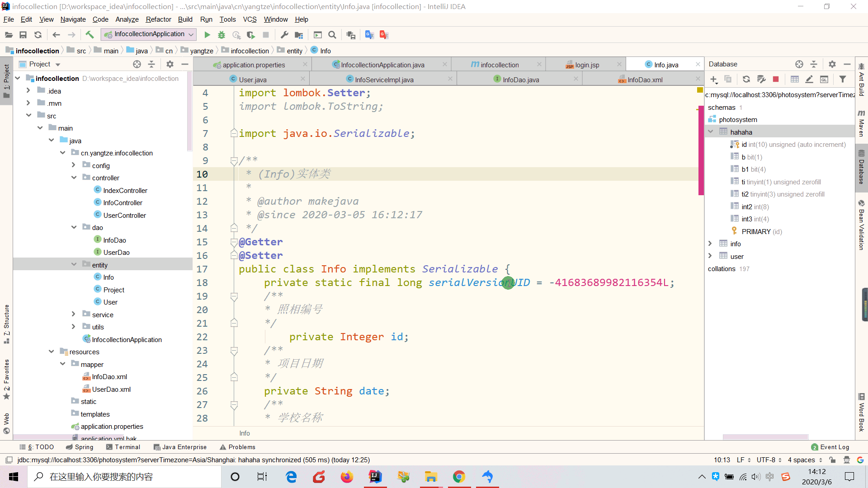Open the VCS menu
The height and width of the screenshot is (488, 868).
pyautogui.click(x=250, y=19)
